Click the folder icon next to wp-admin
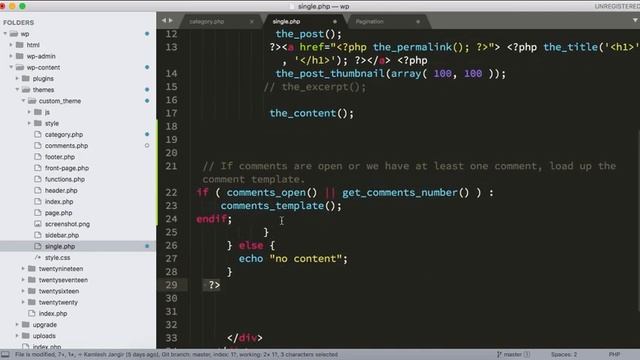This screenshot has height=360, width=640. [20, 56]
